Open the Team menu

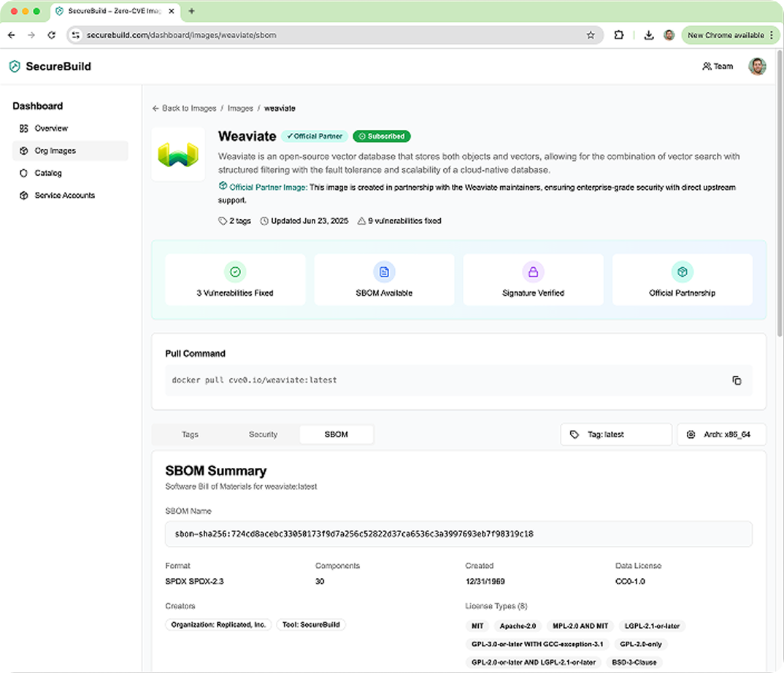point(718,66)
